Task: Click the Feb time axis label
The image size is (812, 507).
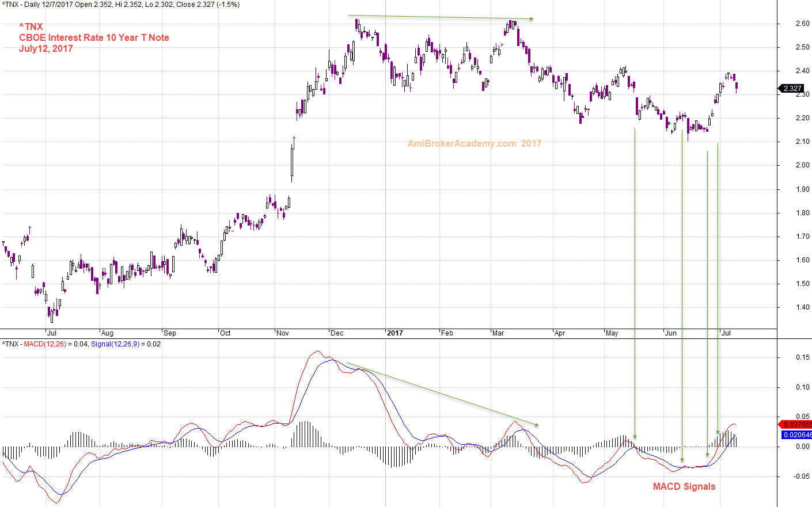Action: (447, 333)
